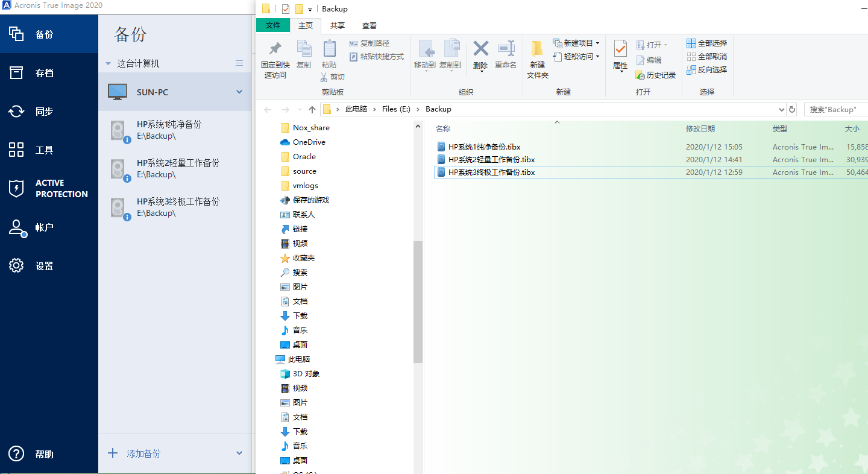Open the Backup (备份) section in Acronis sidebar
Image resolution: width=868 pixels, height=474 pixels.
(x=49, y=34)
